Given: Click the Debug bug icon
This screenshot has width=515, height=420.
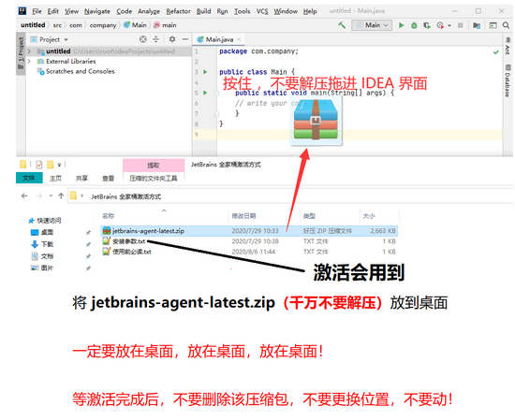Looking at the screenshot, I should [414, 25].
